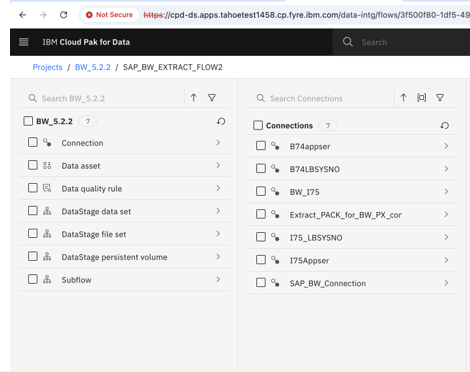Viewport: 470px width, 372px height.
Task: Check the Subflow checkbox
Action: point(33,279)
